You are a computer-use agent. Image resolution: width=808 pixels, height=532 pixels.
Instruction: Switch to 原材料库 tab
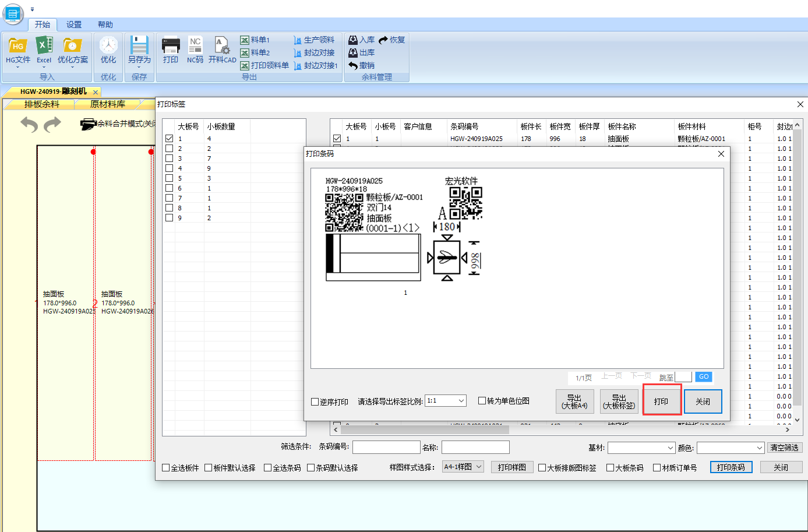click(108, 104)
